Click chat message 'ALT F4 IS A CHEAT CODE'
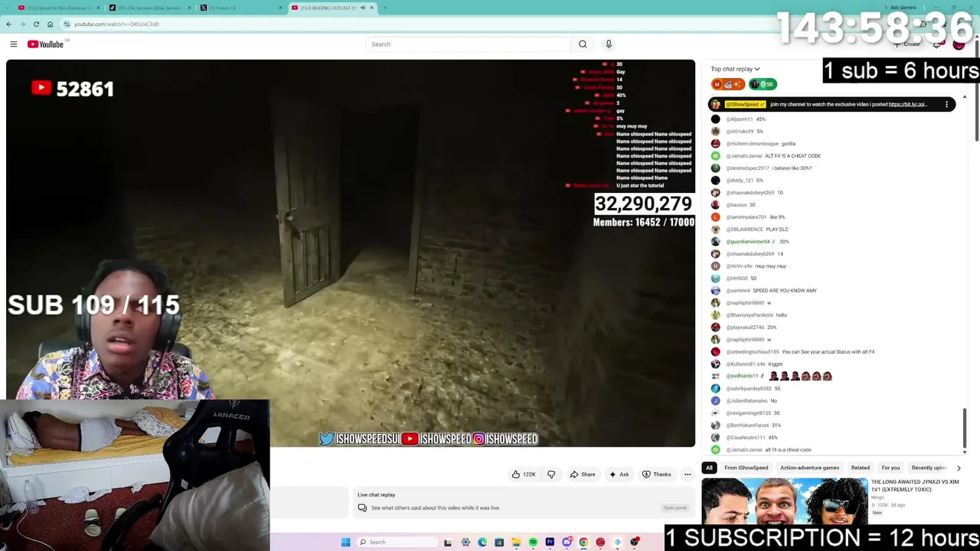Viewport: 980px width, 551px height. click(792, 156)
